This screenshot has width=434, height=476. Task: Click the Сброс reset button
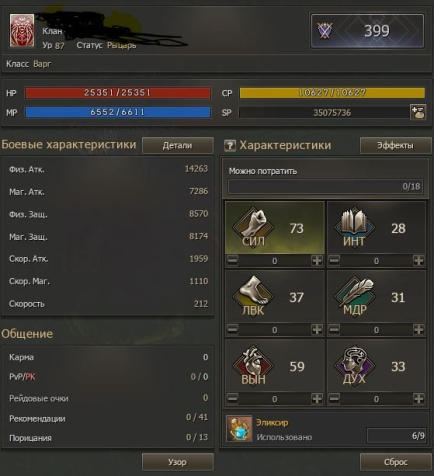[395, 462]
